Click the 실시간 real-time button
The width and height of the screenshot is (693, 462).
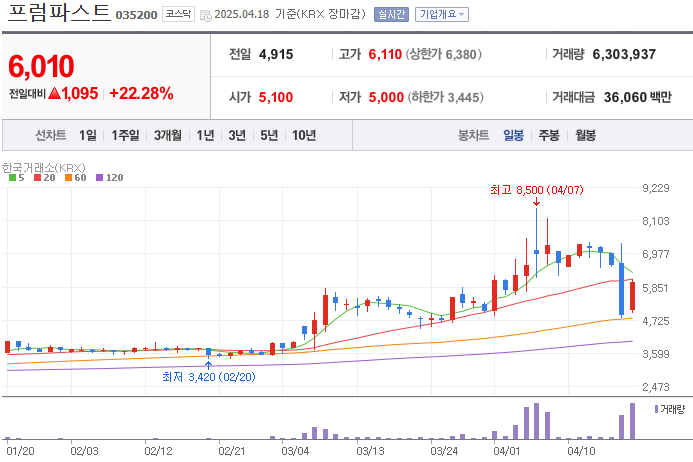[391, 14]
